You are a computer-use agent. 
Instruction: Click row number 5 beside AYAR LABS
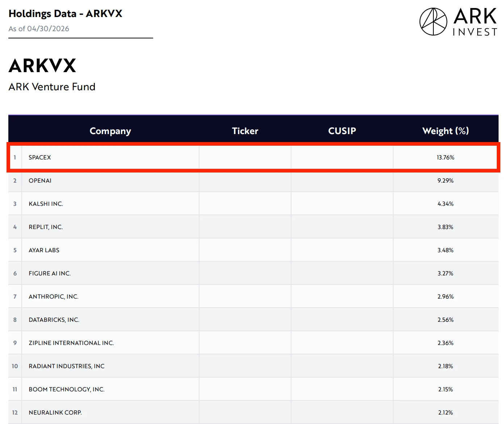coord(15,250)
